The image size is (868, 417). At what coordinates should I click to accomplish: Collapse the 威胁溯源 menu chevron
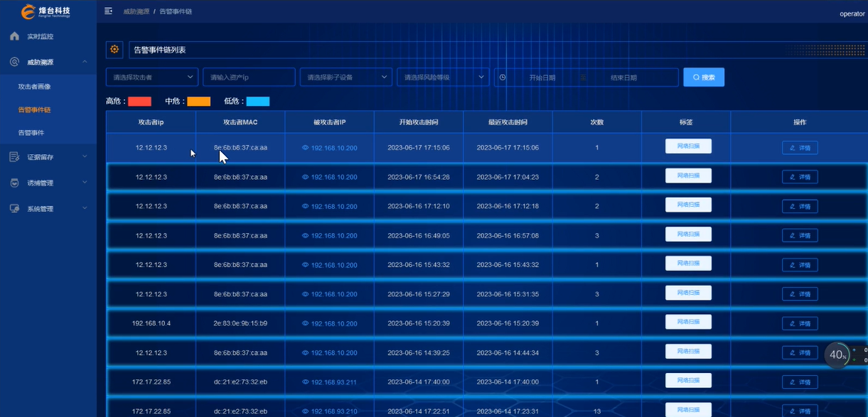pyautogui.click(x=85, y=62)
